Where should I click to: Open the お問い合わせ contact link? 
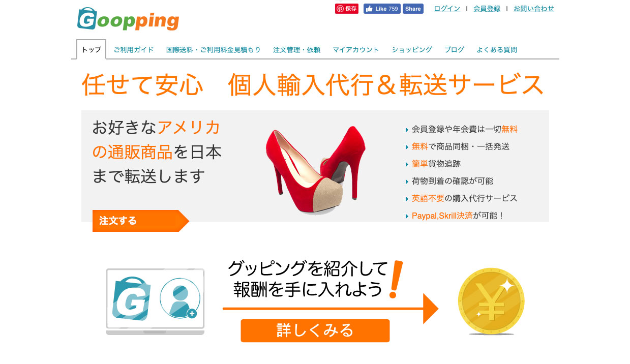[533, 9]
